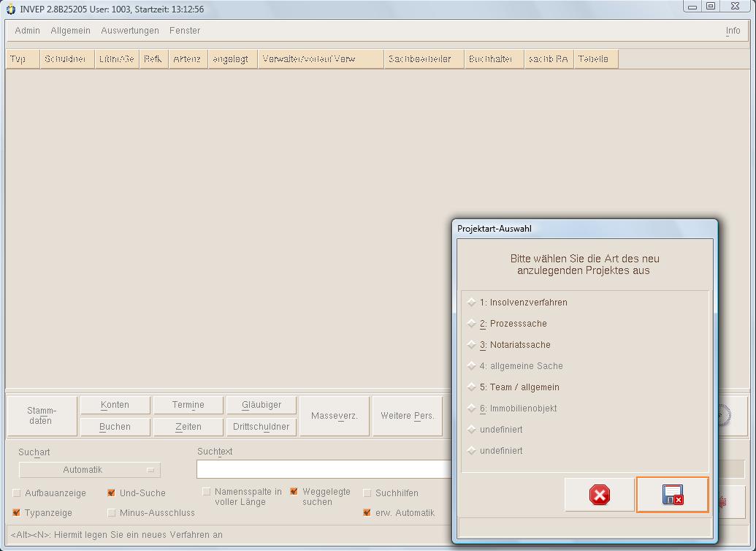
Task: Click the Stammdaten button
Action: point(42,416)
